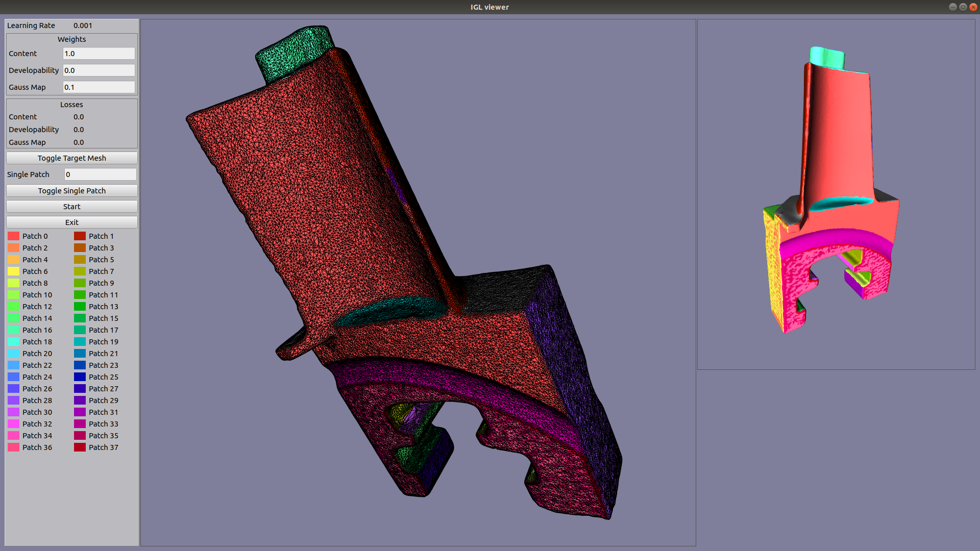Select the Patch 17 color swatch

click(80, 330)
